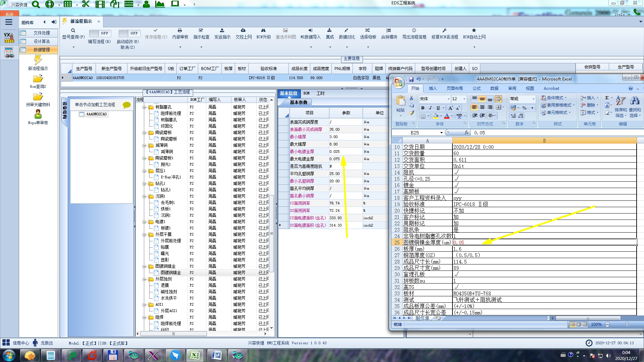Image resolution: width=644 pixels, height=362 pixels.
Task: Collapse the 图镀铜镍金 folder node
Action: (145, 266)
